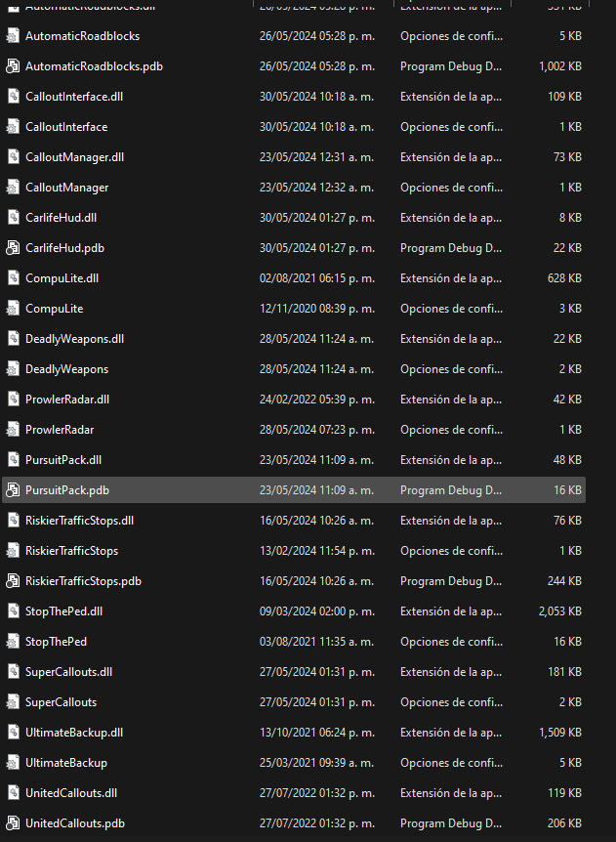The width and height of the screenshot is (616, 842).
Task: Click the date 24/02/2022 05:39 p. m.
Action: tap(317, 400)
